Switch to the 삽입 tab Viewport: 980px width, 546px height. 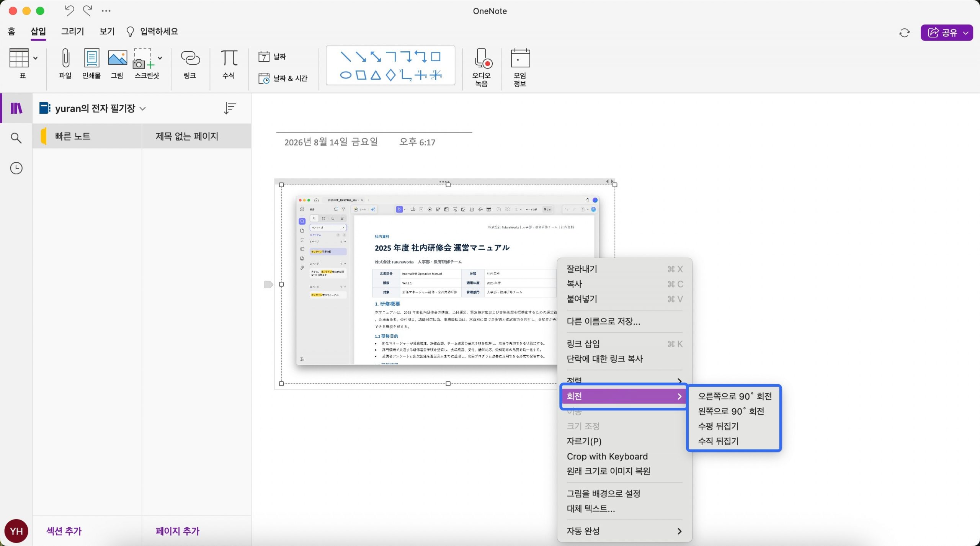click(38, 31)
